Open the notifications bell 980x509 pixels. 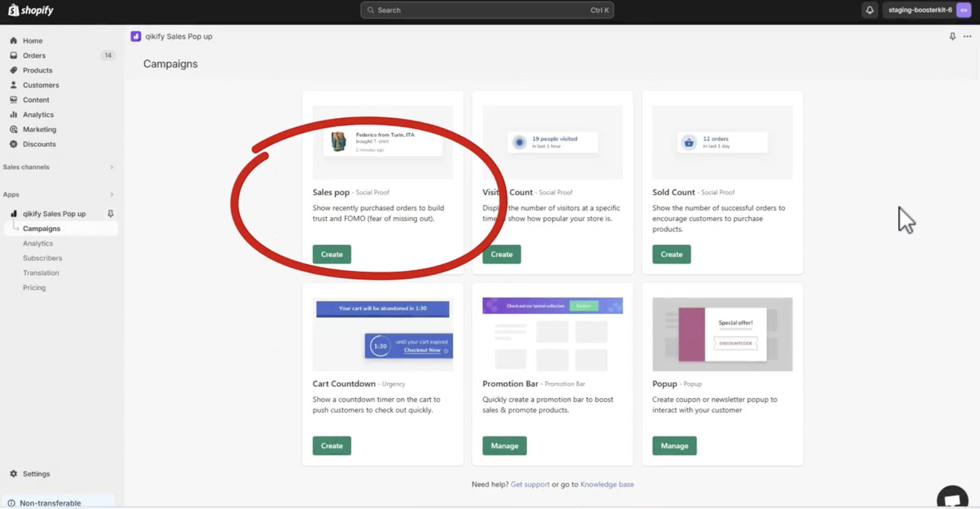click(x=869, y=10)
